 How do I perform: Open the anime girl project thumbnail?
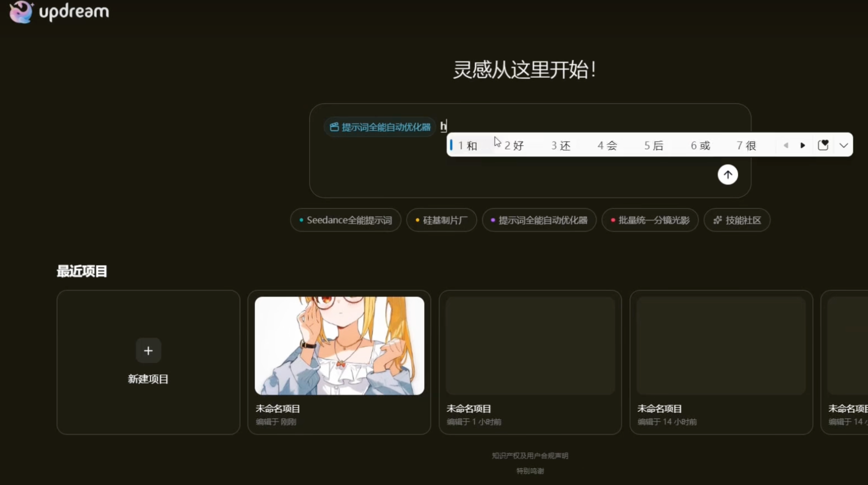pyautogui.click(x=339, y=345)
